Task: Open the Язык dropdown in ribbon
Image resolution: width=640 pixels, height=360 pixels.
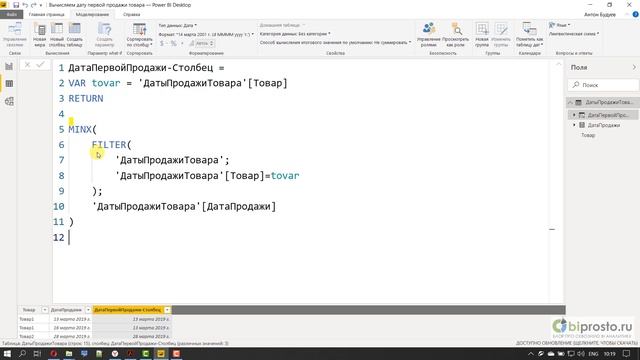Action: (x=560, y=25)
